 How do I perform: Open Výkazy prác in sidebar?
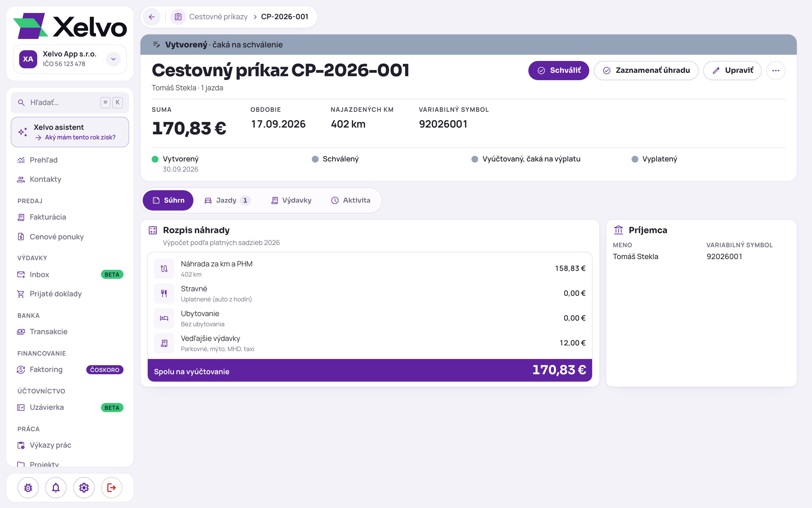pos(70,445)
